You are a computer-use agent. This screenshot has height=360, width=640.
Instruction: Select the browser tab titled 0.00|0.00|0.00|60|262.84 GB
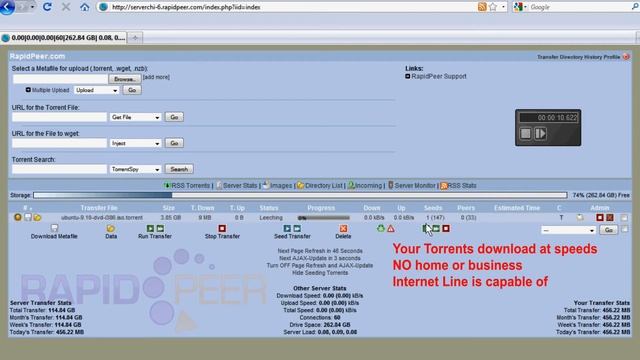pos(63,38)
